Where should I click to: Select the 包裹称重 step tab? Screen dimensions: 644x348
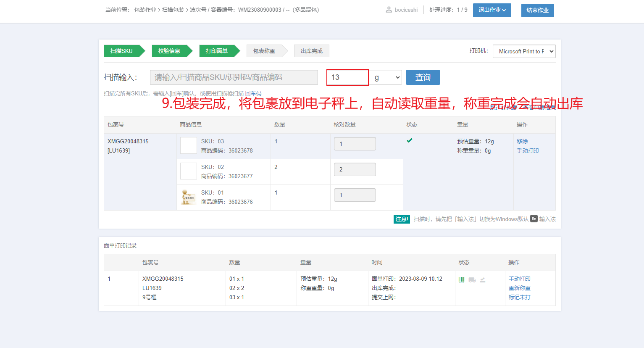pyautogui.click(x=264, y=51)
